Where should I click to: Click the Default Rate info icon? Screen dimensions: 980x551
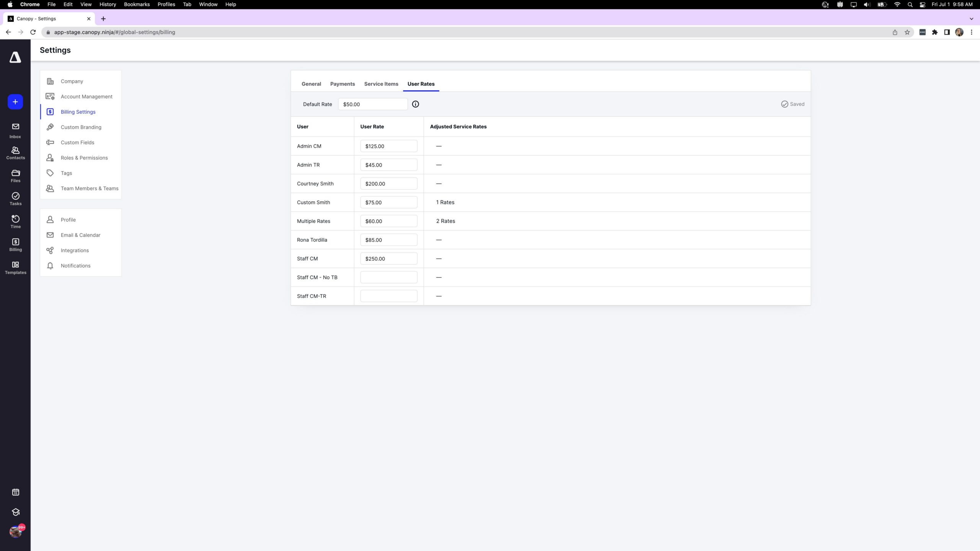coord(415,104)
